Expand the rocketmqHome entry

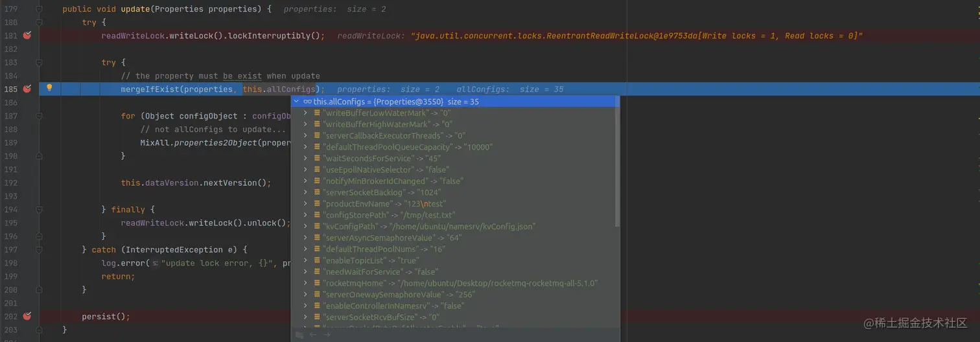306,283
